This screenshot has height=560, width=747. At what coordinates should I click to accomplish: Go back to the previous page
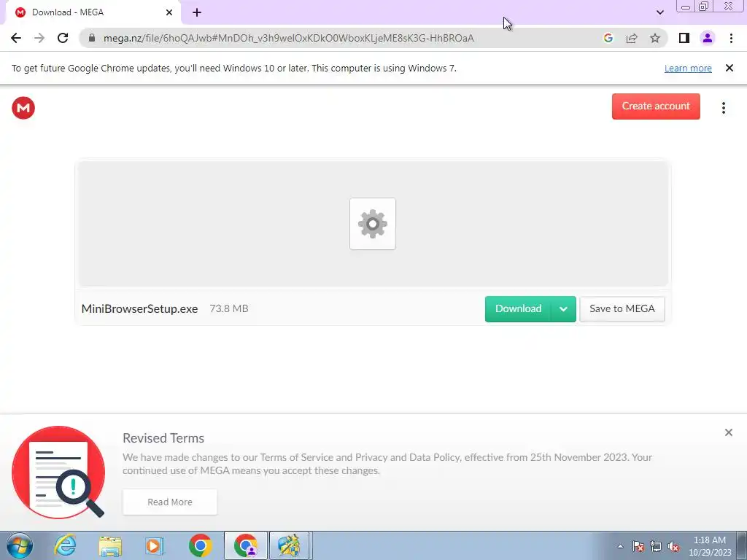(x=16, y=38)
